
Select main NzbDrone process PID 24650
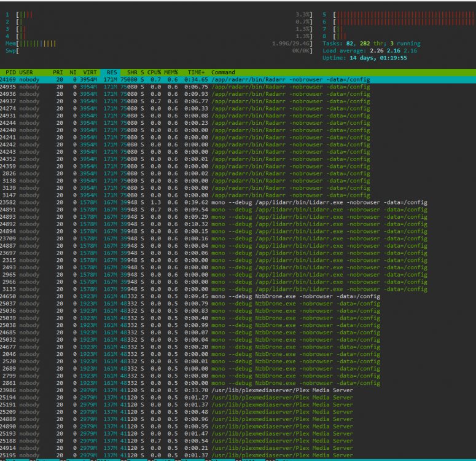[x=238, y=296]
